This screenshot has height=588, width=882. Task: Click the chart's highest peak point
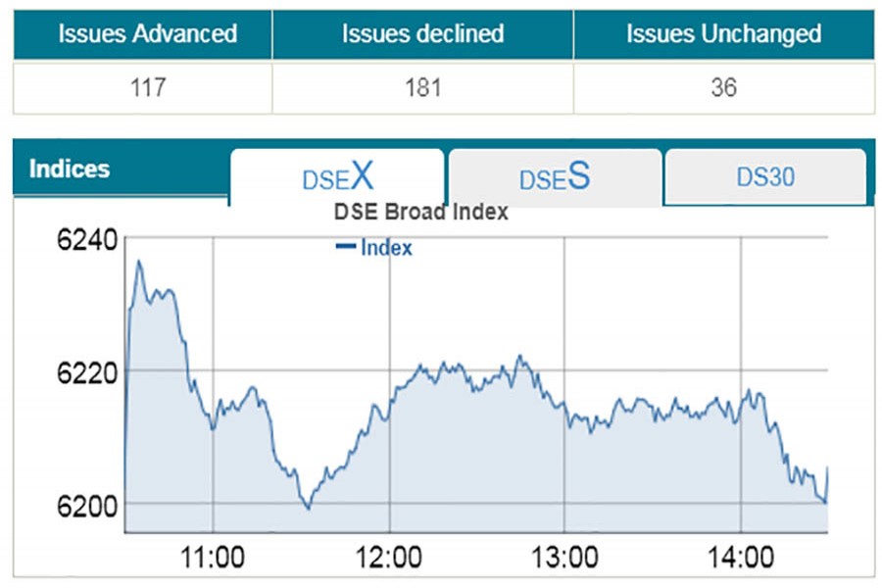click(x=139, y=262)
